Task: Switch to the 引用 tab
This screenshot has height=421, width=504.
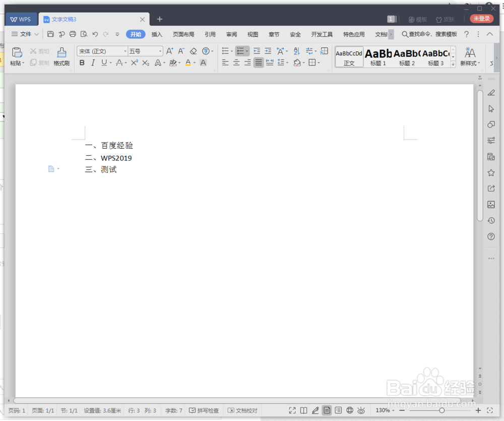Action: (210, 34)
